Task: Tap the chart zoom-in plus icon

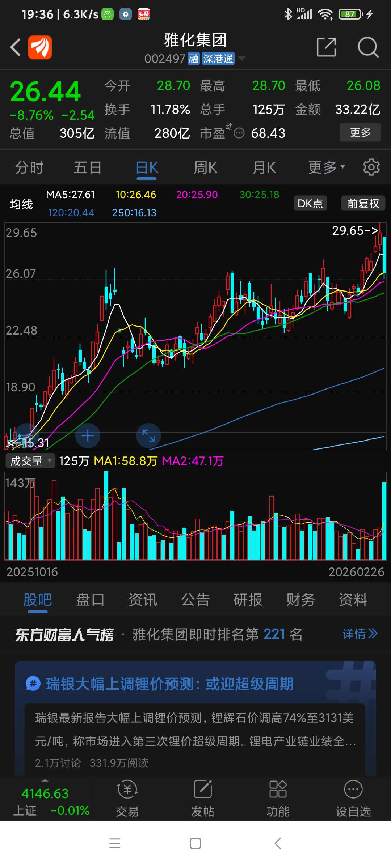Action: 88,436
